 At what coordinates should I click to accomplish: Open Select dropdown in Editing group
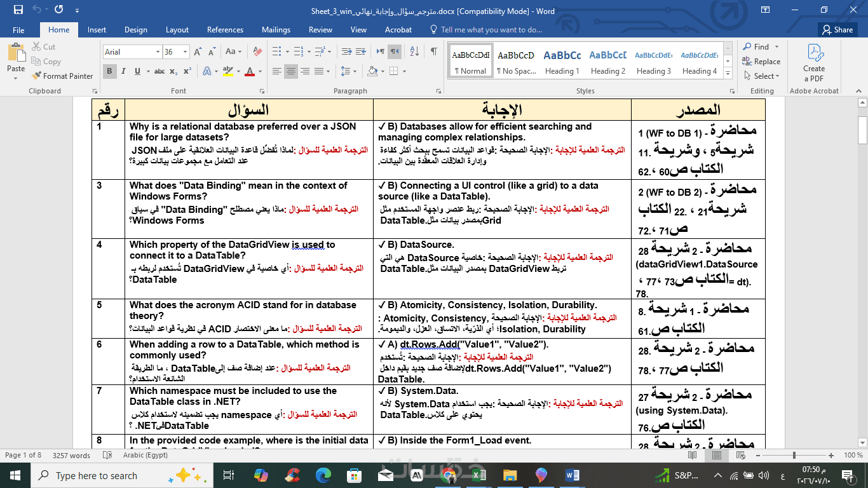click(761, 76)
